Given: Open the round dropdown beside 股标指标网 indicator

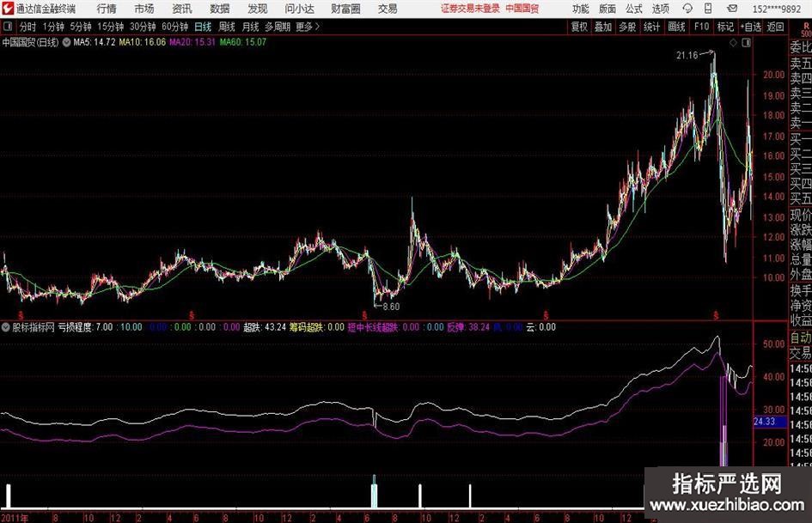Looking at the screenshot, I should click(5, 327).
